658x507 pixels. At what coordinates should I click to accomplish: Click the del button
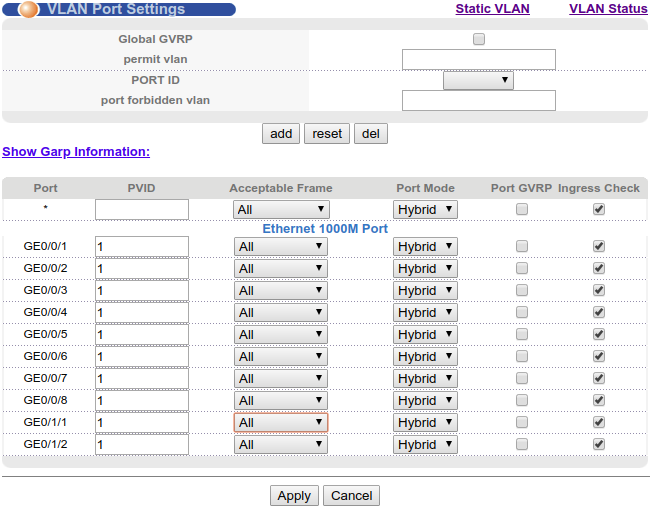point(370,134)
